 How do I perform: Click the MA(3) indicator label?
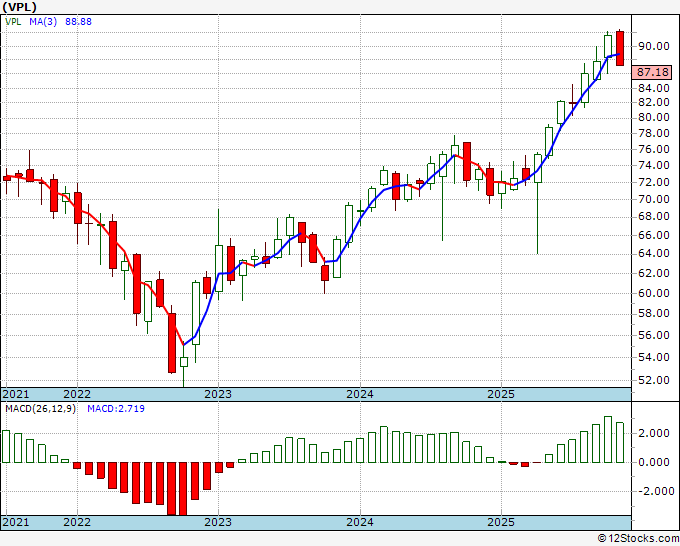click(x=43, y=21)
